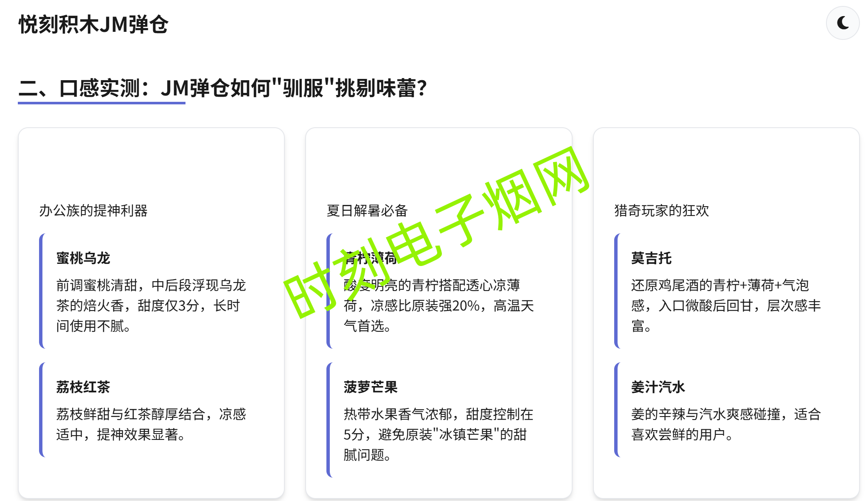Click the 菠萝芒果 flavor heading
This screenshot has height=501, width=868.
click(x=371, y=387)
